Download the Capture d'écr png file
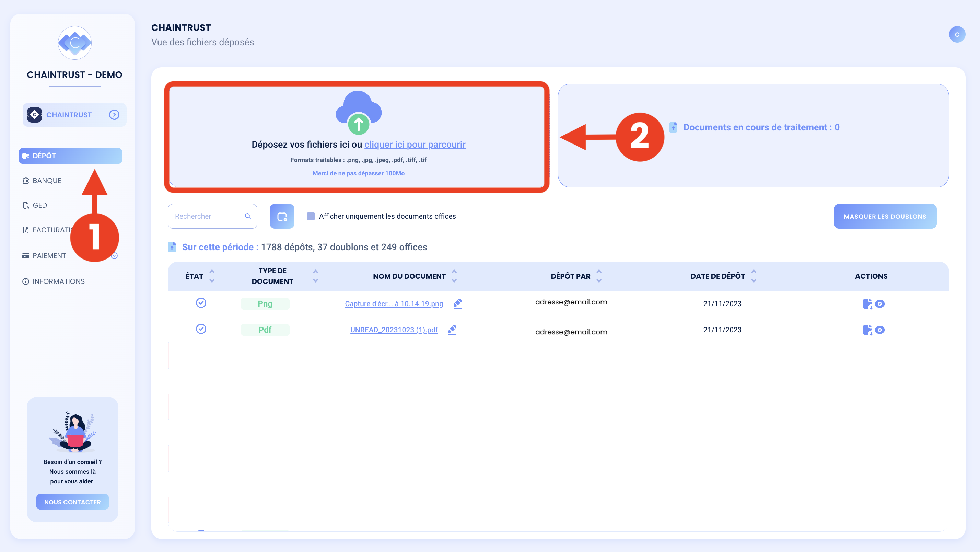The width and height of the screenshot is (980, 552). click(867, 304)
